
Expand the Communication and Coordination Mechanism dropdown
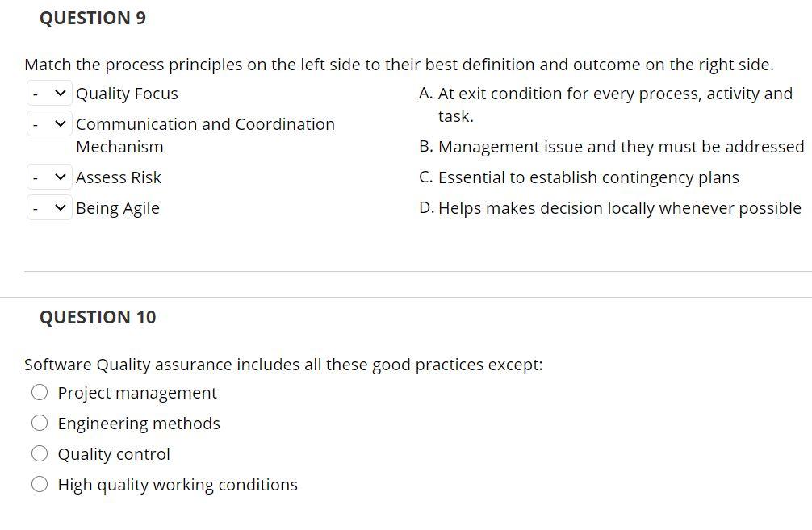click(x=49, y=124)
